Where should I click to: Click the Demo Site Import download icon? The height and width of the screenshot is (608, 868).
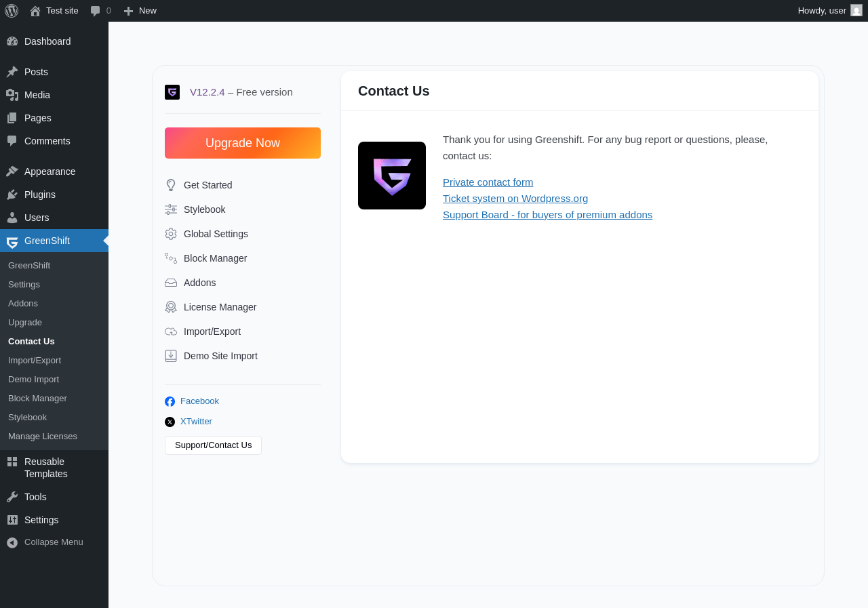pos(171,356)
